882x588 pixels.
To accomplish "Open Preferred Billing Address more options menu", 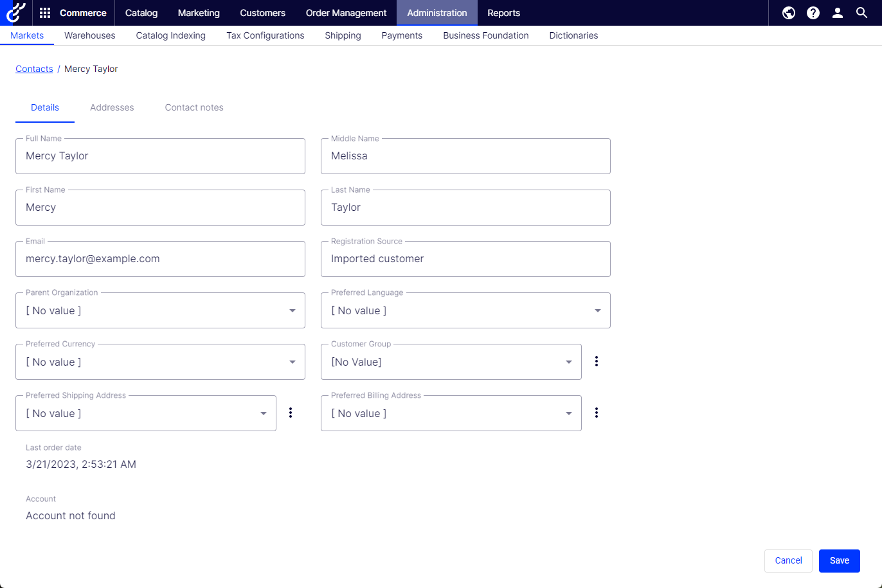I will click(597, 413).
